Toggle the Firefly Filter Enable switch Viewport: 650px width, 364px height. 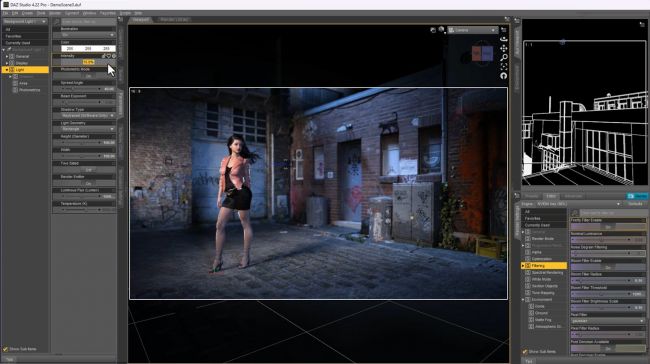click(608, 227)
